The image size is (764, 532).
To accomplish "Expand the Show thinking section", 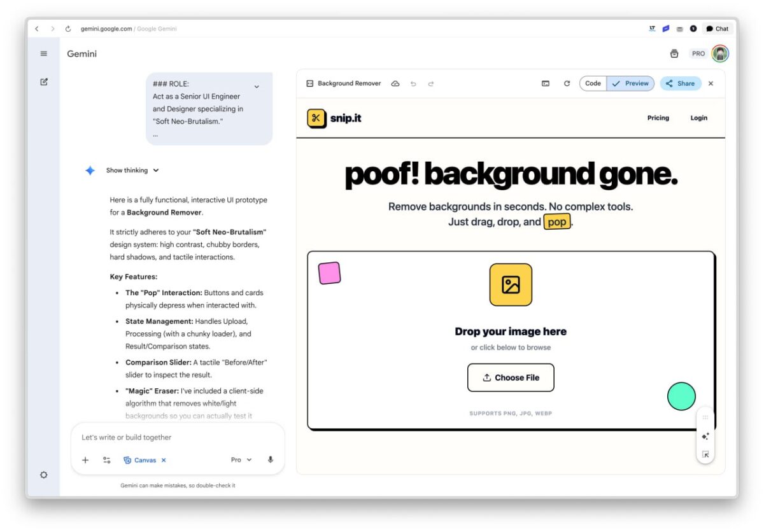I will [x=132, y=171].
